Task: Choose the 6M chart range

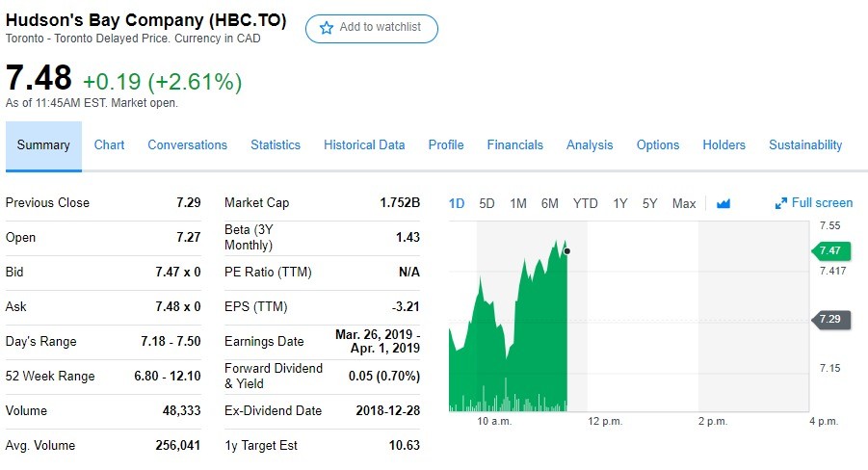Action: coord(549,203)
